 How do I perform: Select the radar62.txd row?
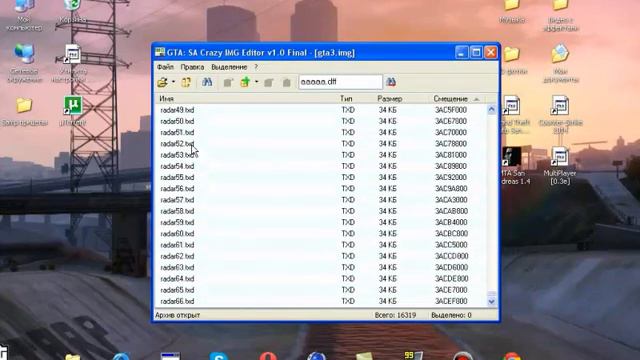[x=321, y=256]
